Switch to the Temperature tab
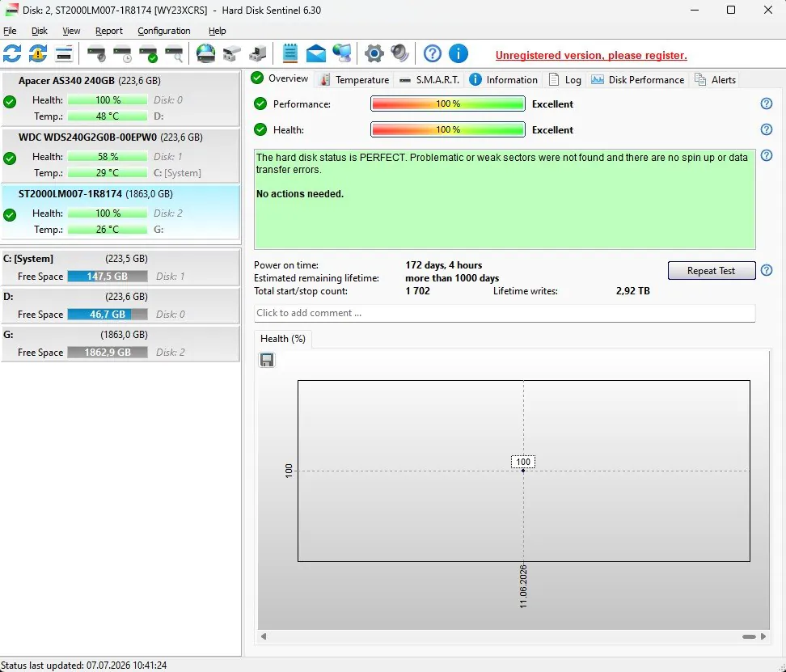 354,80
